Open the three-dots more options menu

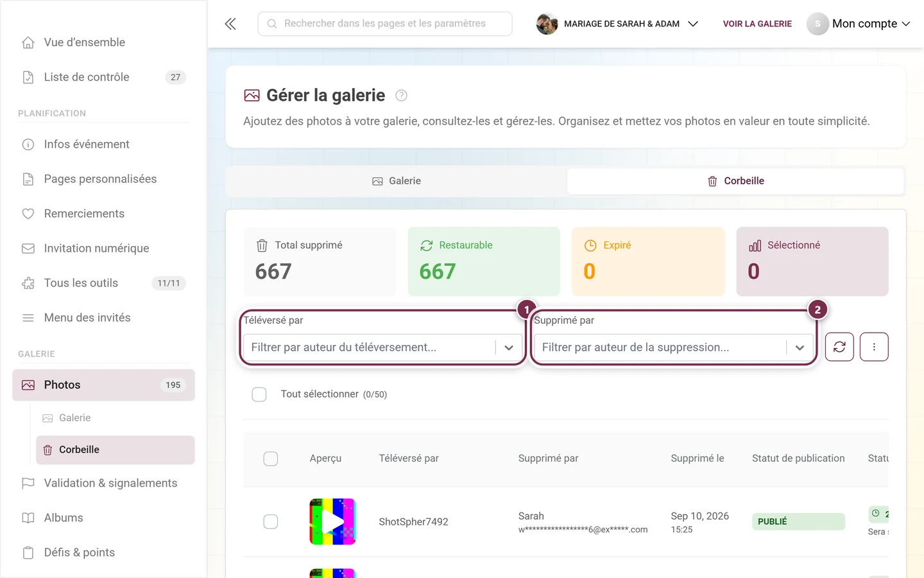(874, 347)
